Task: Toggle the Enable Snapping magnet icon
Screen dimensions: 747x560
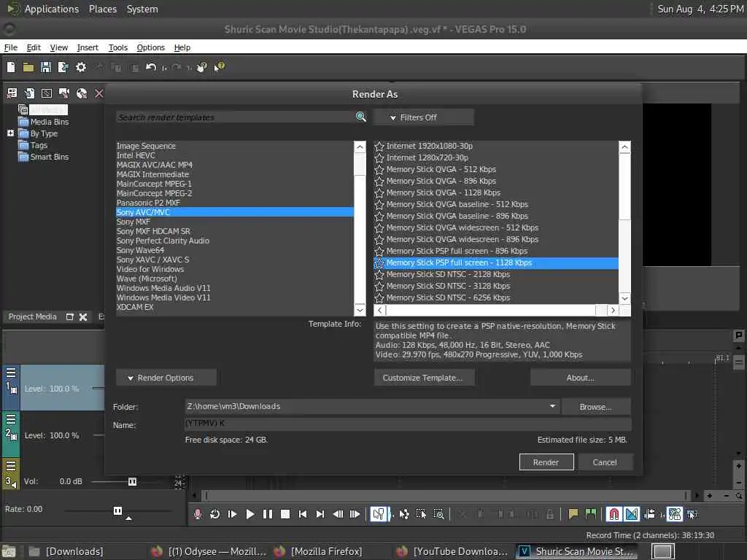Action: (x=614, y=514)
